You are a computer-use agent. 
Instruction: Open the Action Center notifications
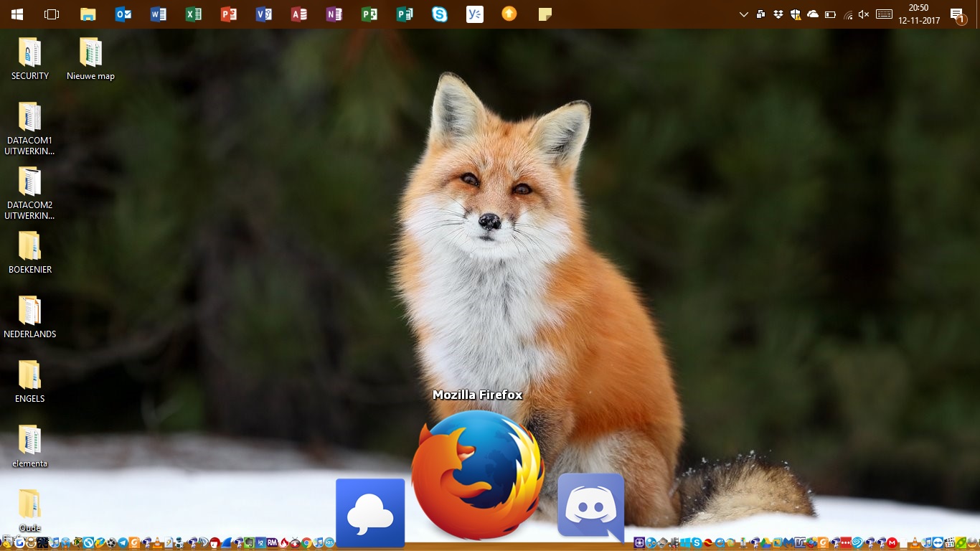click(957, 14)
